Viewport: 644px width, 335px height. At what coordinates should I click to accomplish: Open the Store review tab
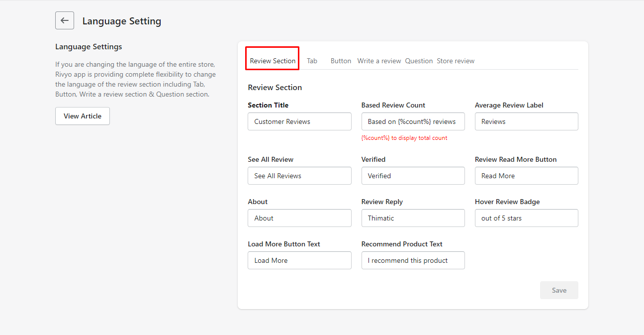(x=456, y=60)
